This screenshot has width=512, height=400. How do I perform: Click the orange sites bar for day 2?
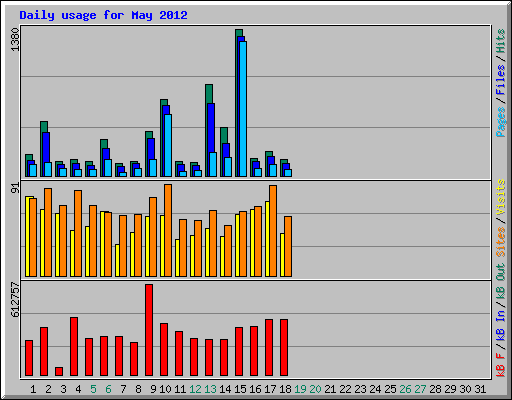coord(48,233)
